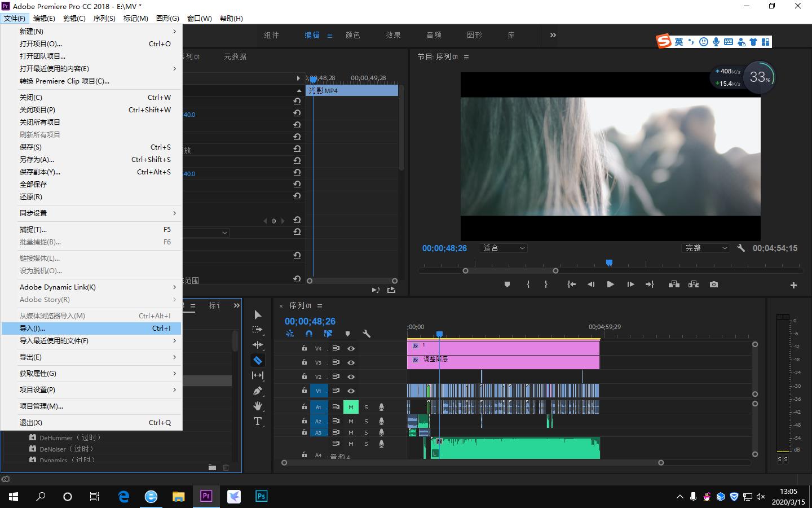Click the Add Marker button in program monitor

tap(507, 284)
